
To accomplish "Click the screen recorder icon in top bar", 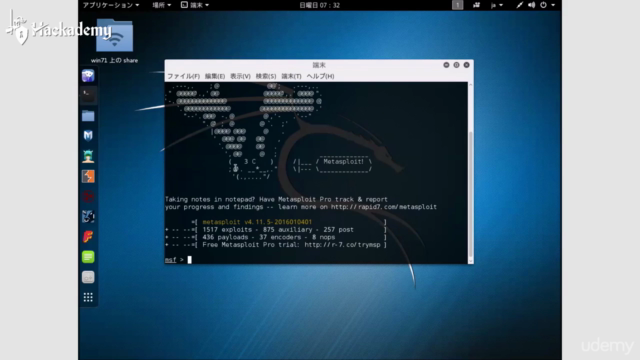I will pyautogui.click(x=476, y=5).
